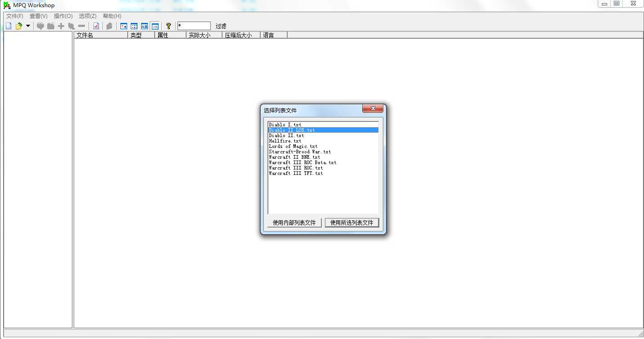Select Warcraft II BNE.txt entry
644x339 pixels.
pyautogui.click(x=323, y=157)
